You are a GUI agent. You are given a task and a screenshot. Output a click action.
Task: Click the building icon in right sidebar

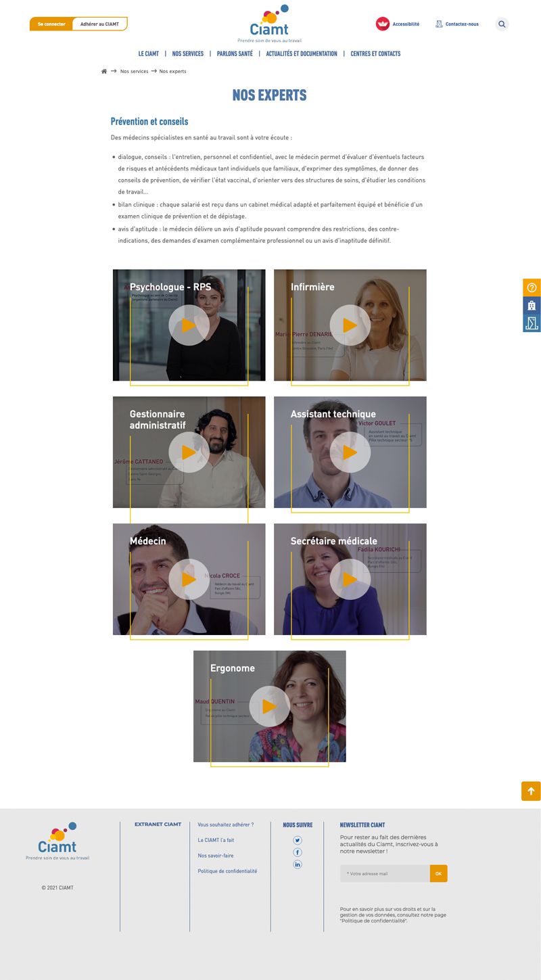[532, 305]
